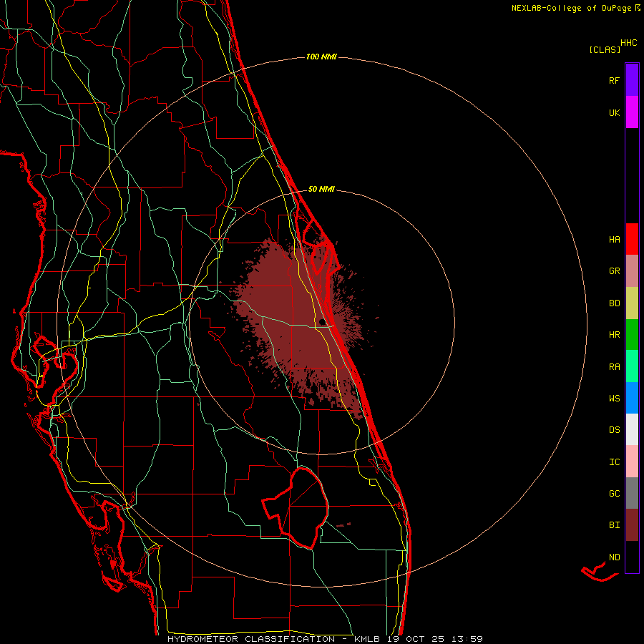Click the RF purple legend swatch
Viewport: 644px width, 644px height.
(632, 80)
